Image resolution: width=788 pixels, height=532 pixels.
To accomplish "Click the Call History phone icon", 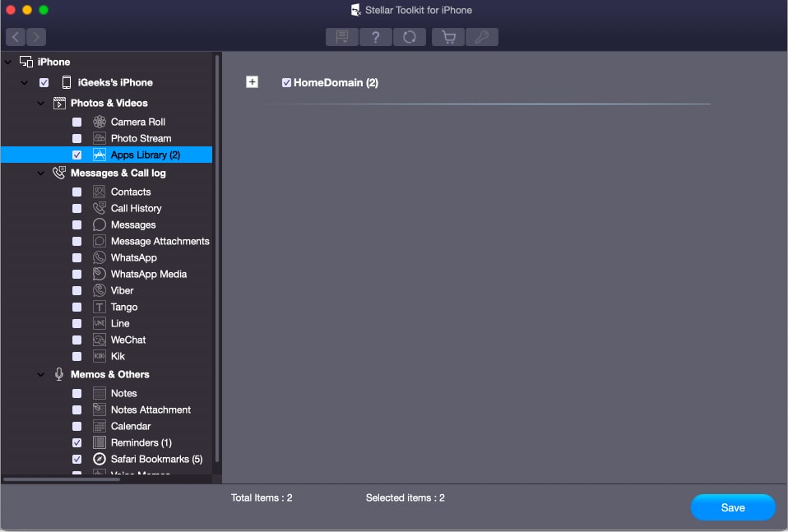I will pos(100,208).
